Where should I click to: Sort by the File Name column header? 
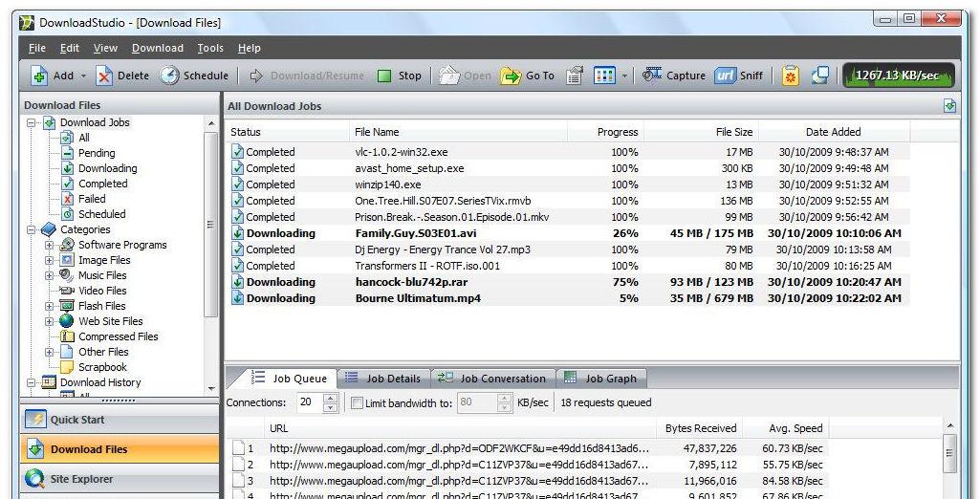(458, 132)
